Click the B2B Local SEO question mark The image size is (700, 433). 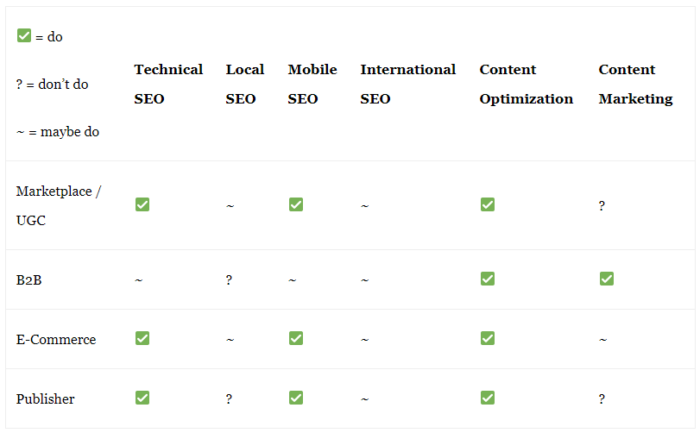(x=229, y=280)
